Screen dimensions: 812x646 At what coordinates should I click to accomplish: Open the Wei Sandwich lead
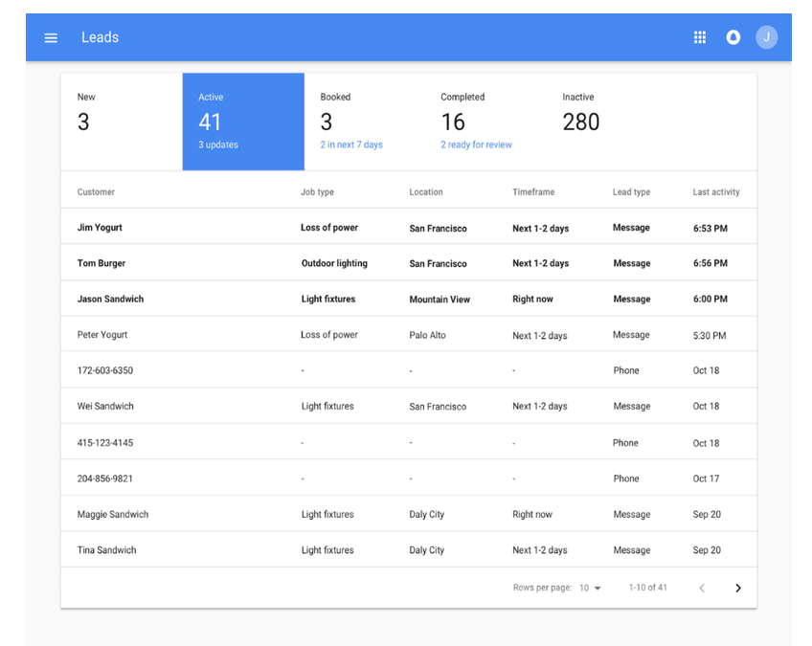tap(409, 406)
